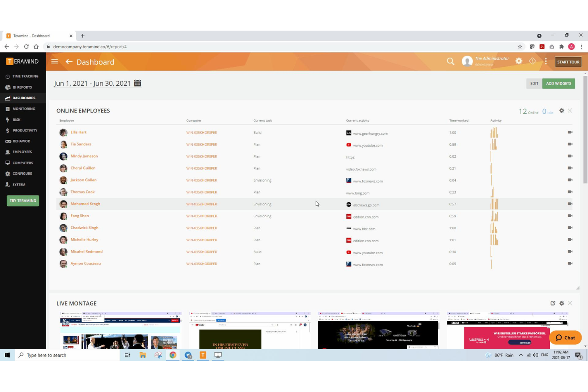Viewport: 588px width, 392px height.
Task: Click the START TOUR button
Action: (568, 62)
